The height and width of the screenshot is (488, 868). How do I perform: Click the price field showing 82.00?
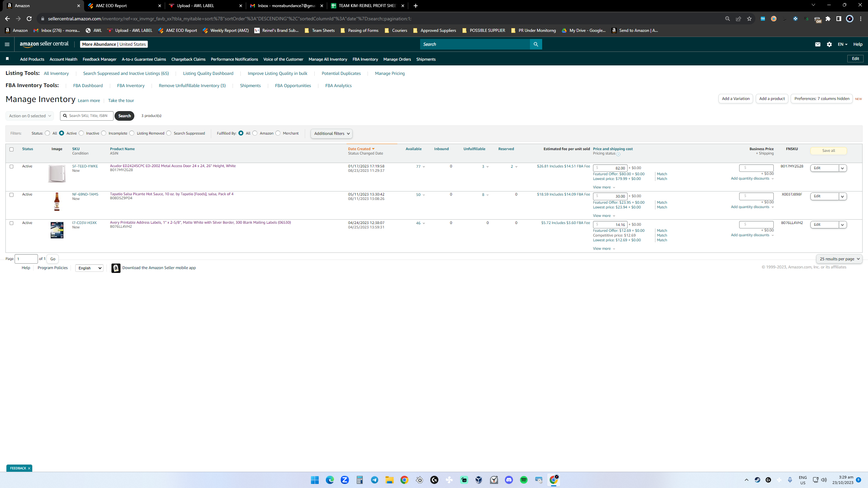pos(610,168)
